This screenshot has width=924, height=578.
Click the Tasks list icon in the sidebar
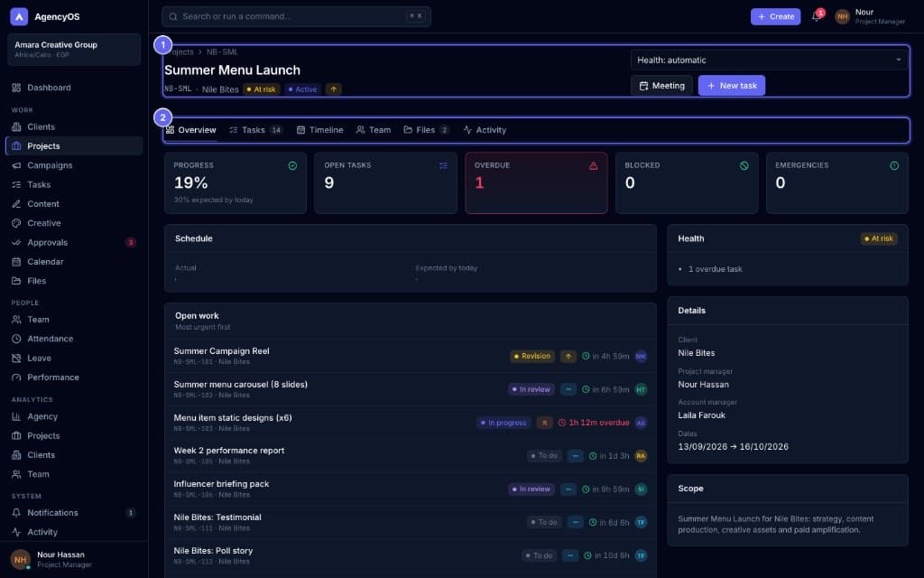click(x=16, y=184)
